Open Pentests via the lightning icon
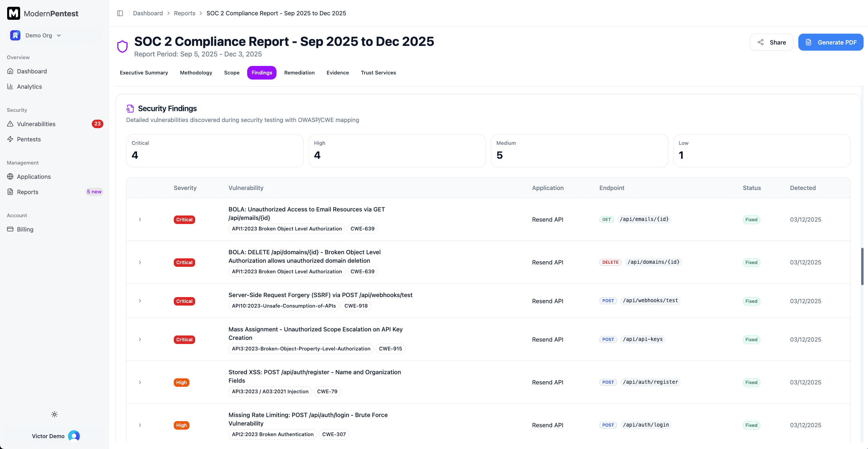The image size is (868, 449). click(11, 139)
